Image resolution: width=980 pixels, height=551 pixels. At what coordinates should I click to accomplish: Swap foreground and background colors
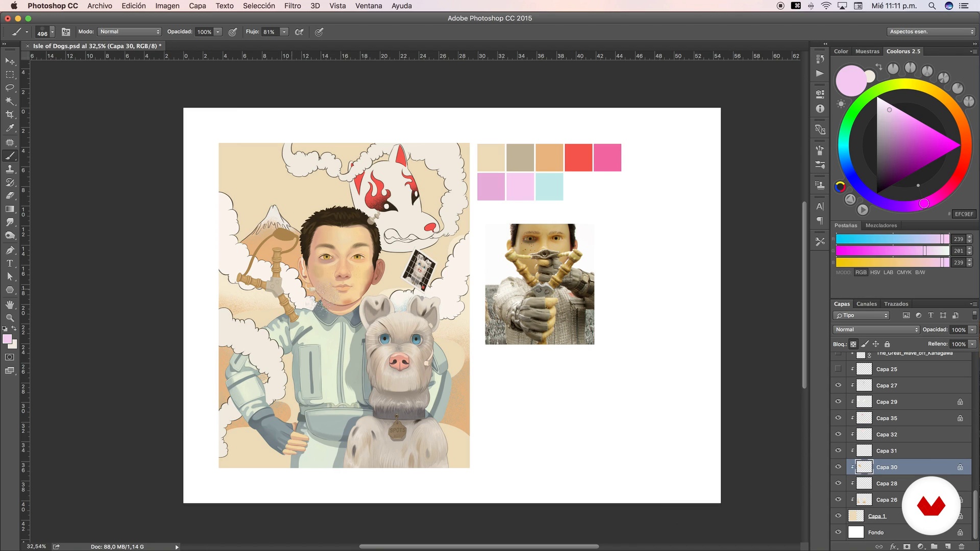point(14,329)
